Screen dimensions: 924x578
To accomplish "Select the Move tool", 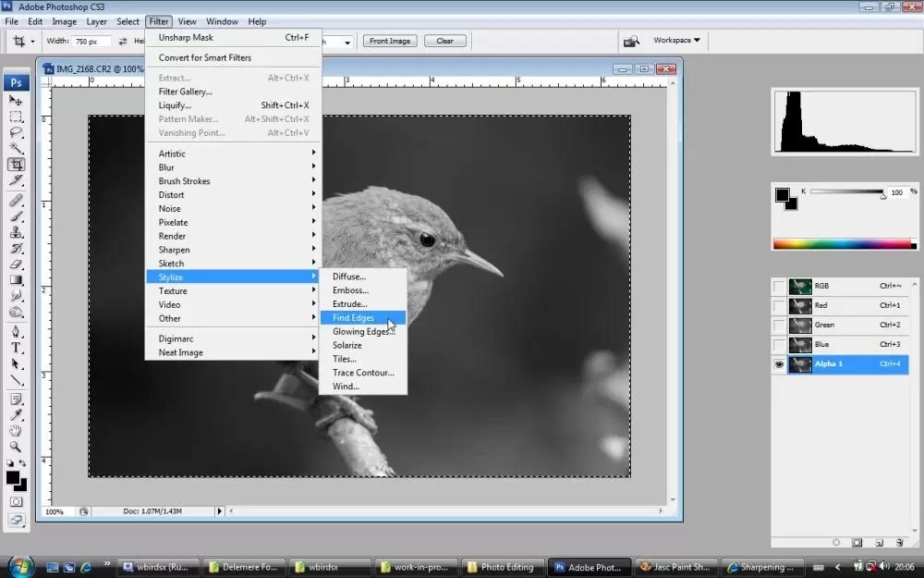I will click(x=16, y=100).
